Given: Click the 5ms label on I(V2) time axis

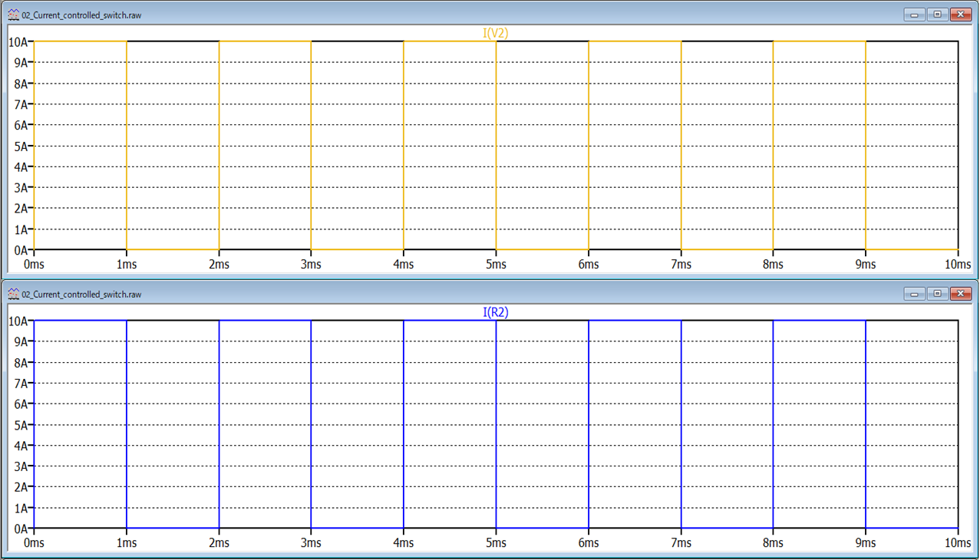Looking at the screenshot, I should click(x=496, y=265).
